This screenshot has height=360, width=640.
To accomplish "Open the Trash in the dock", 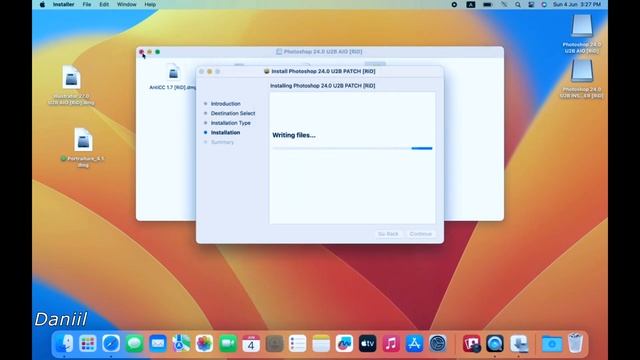I will (x=575, y=343).
